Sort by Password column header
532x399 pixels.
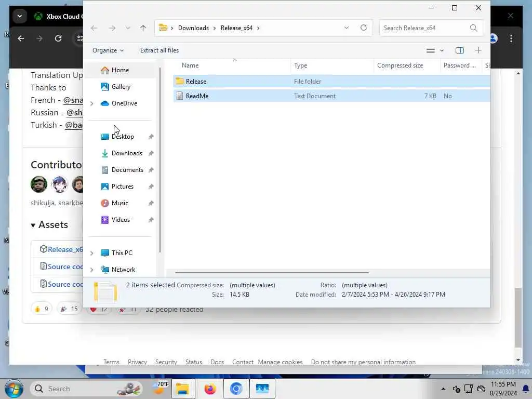tap(460, 65)
